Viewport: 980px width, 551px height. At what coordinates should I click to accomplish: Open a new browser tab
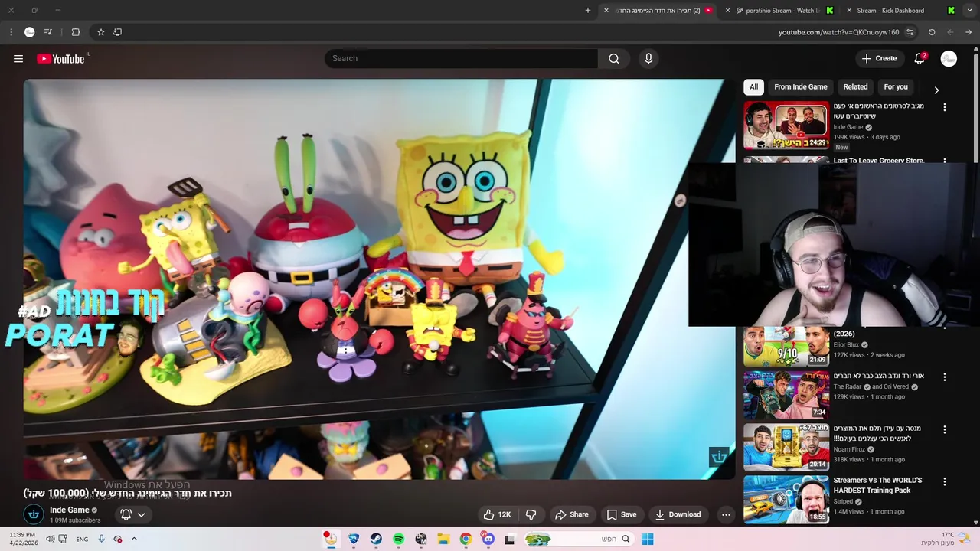(x=588, y=11)
